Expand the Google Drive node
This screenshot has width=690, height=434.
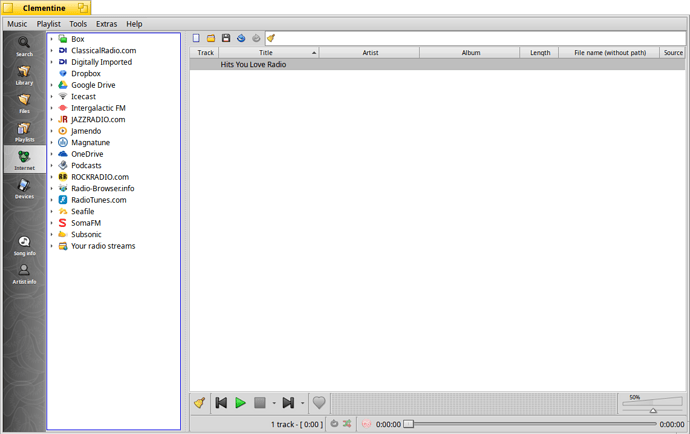point(51,85)
